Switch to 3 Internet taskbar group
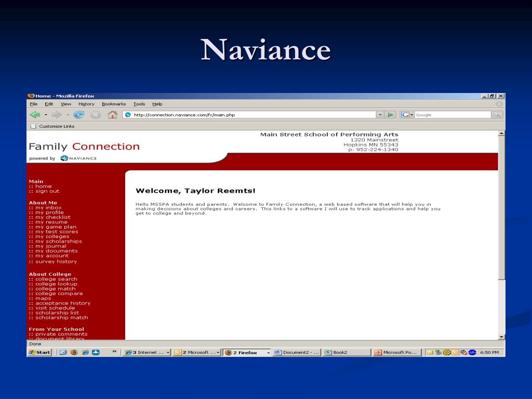The image size is (532, 399). coord(147,353)
